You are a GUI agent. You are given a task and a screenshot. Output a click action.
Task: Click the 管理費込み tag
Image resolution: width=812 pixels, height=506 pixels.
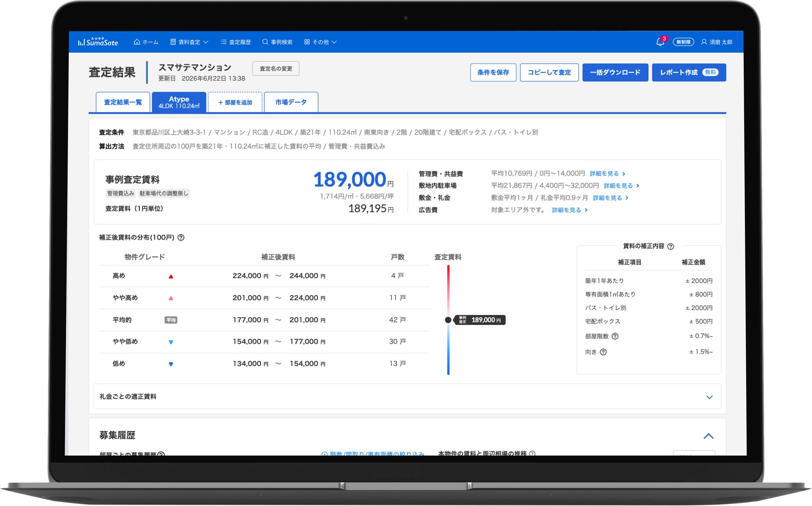121,193
